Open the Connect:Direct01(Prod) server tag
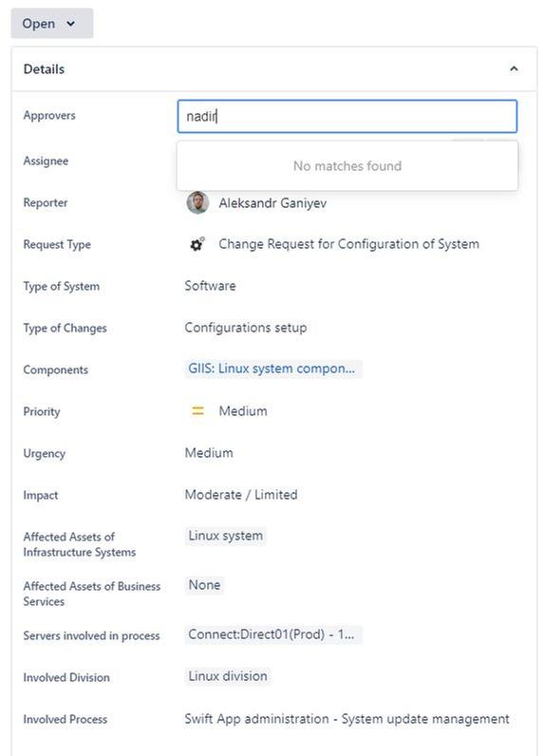 click(271, 634)
